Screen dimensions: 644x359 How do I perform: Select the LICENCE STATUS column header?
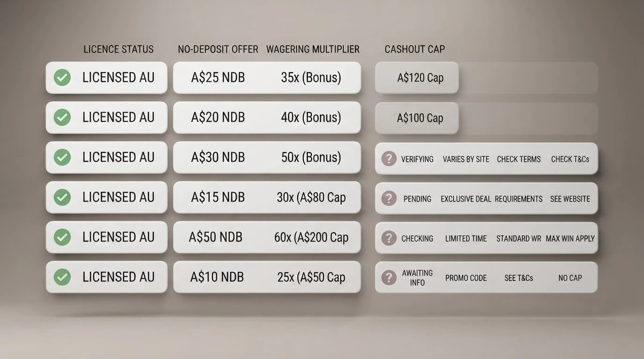click(x=118, y=49)
